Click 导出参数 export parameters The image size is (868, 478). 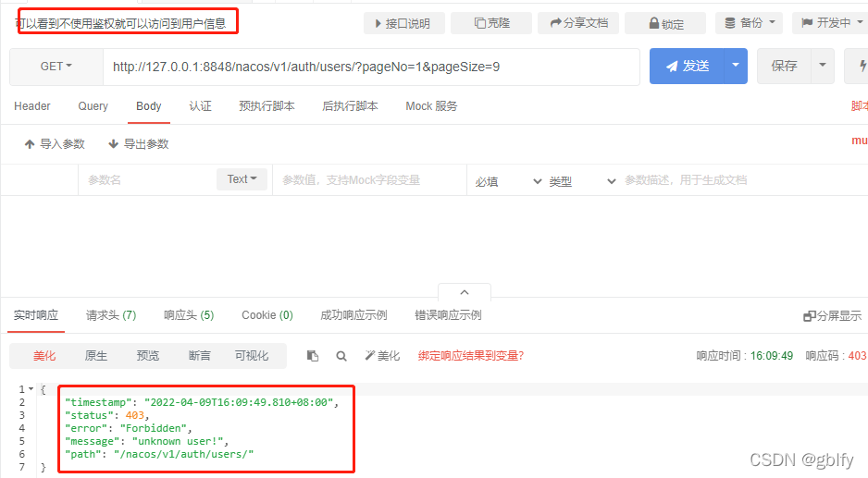point(139,144)
